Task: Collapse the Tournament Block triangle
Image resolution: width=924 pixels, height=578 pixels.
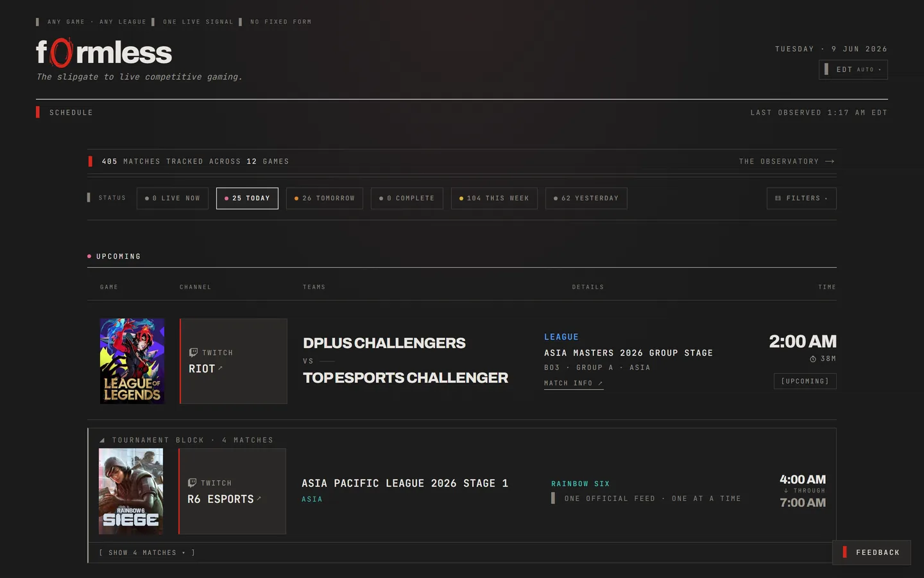Action: [102, 441]
